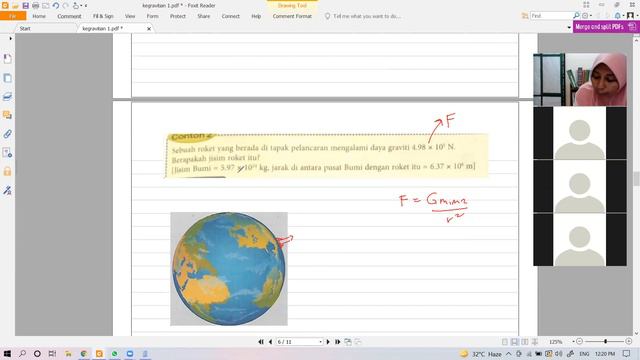Click the vertical scrollbar down arrow
The image size is (640, 360).
click(636, 333)
